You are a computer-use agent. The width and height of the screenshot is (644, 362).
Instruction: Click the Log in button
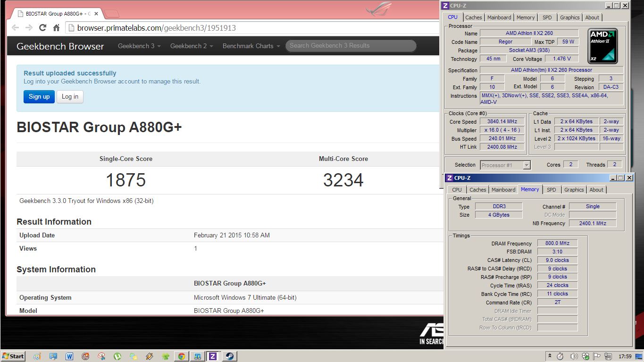(x=70, y=97)
